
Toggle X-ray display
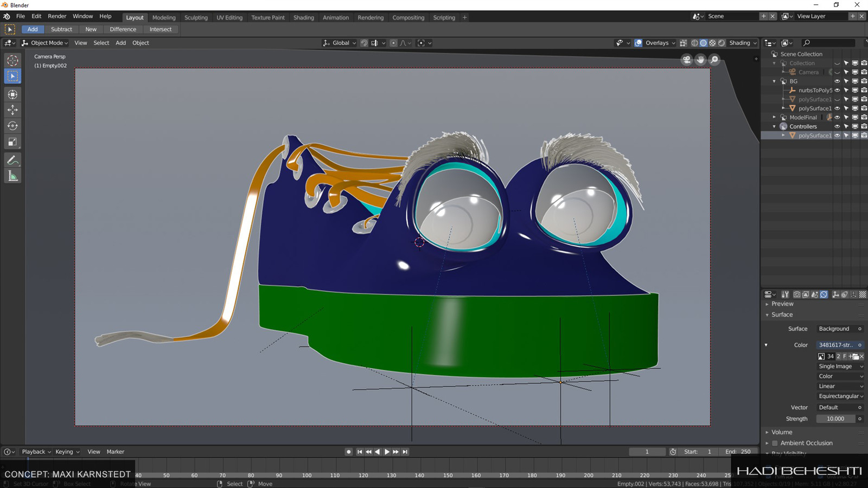point(684,43)
